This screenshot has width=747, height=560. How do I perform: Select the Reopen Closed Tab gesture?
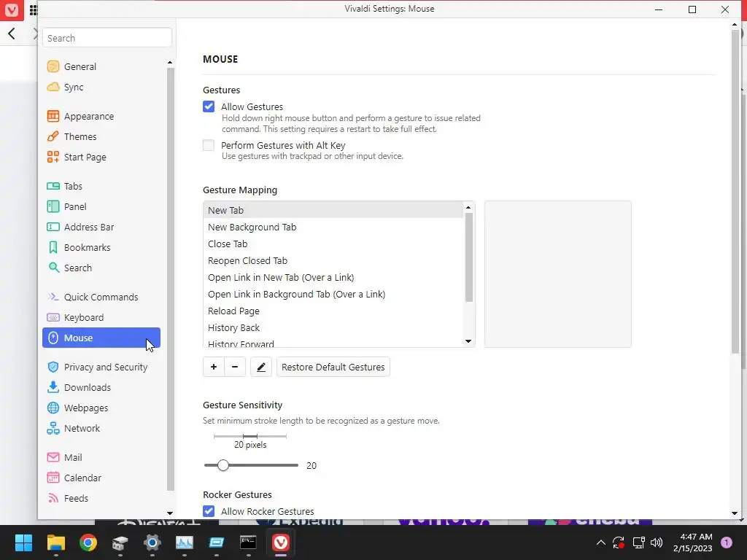(x=333, y=260)
